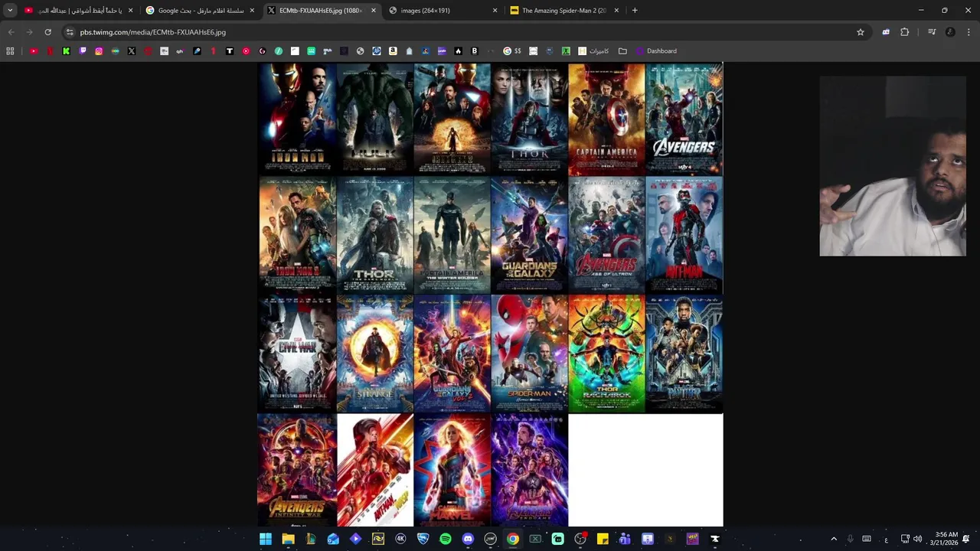Open Sticky Notes from the taskbar
Screen dimensions: 980x551
603,539
